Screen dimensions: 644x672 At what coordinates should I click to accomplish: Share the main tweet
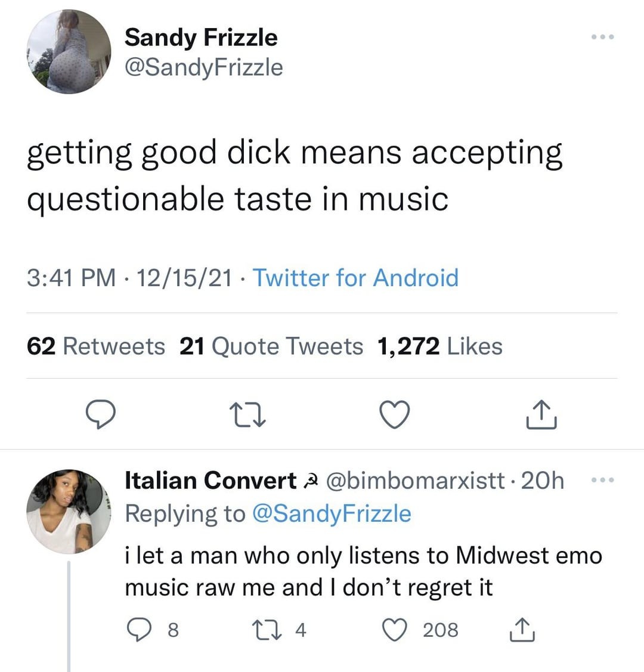pyautogui.click(x=541, y=415)
